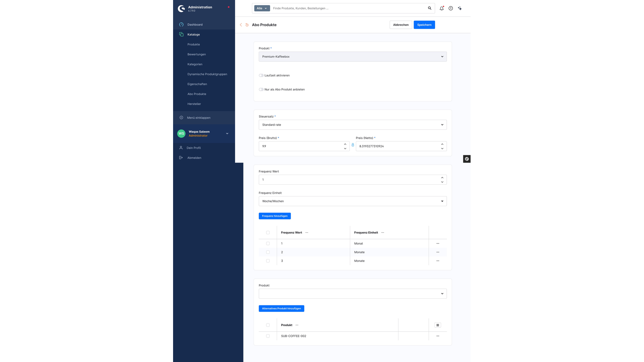Click Frequenz hinzufügen button
This screenshot has width=644, height=362.
point(275,216)
